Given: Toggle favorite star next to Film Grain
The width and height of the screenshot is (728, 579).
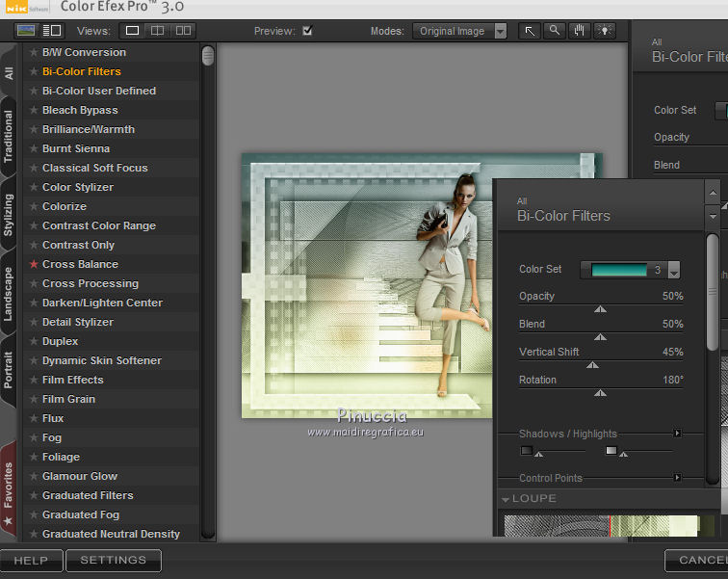Looking at the screenshot, I should click(x=34, y=399).
